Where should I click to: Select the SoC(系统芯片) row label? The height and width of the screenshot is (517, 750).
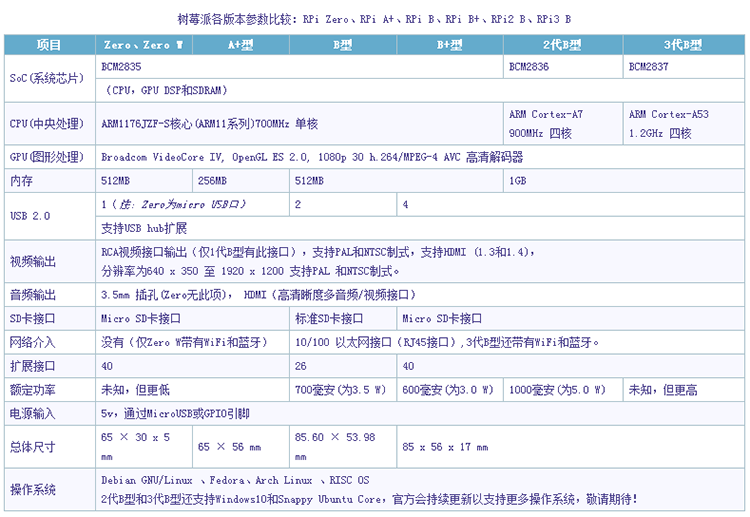50,78
